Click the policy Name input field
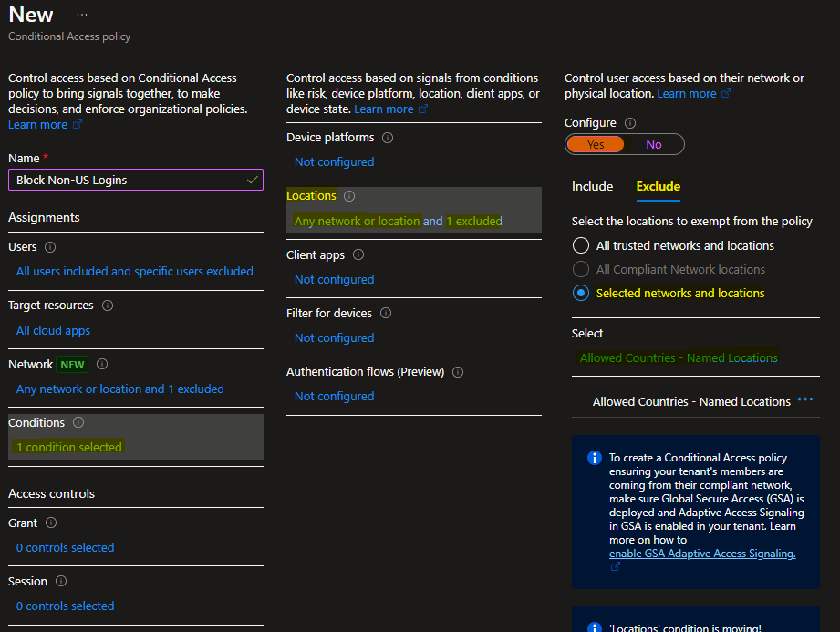Viewport: 840px width, 632px height. tap(128, 180)
